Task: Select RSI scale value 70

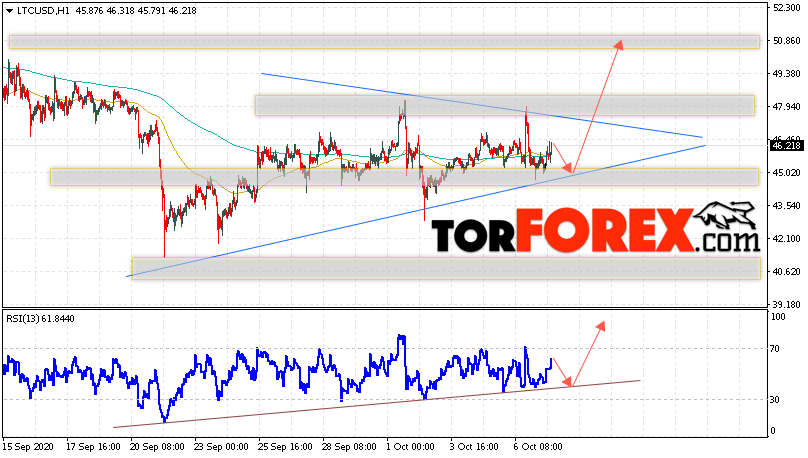Action: 775,349
